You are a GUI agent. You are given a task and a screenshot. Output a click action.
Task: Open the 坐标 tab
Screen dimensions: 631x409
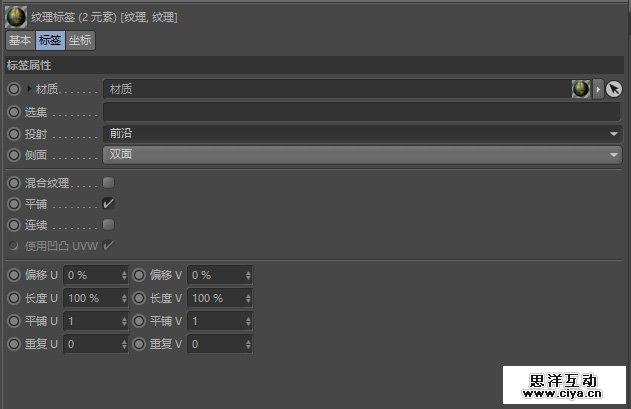click(x=80, y=40)
